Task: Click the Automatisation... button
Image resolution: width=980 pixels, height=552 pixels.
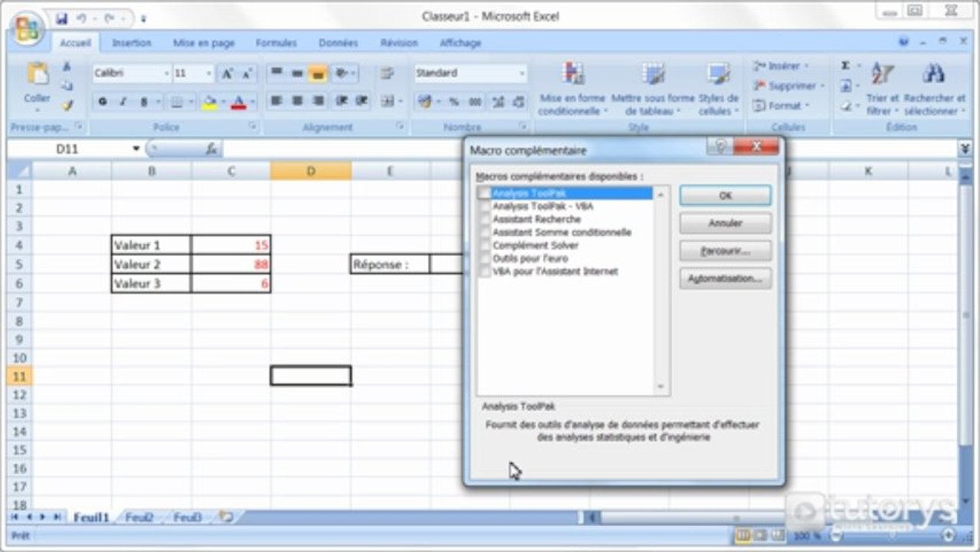Action: point(725,278)
